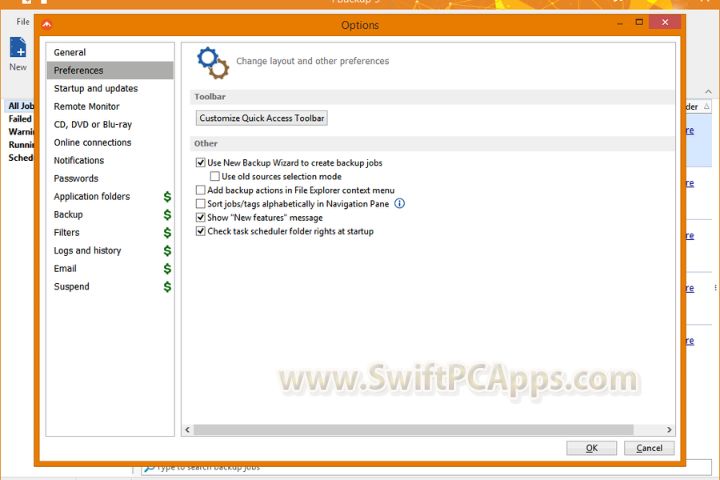Click the info icon beside Sort jobs/tags

coord(399,203)
